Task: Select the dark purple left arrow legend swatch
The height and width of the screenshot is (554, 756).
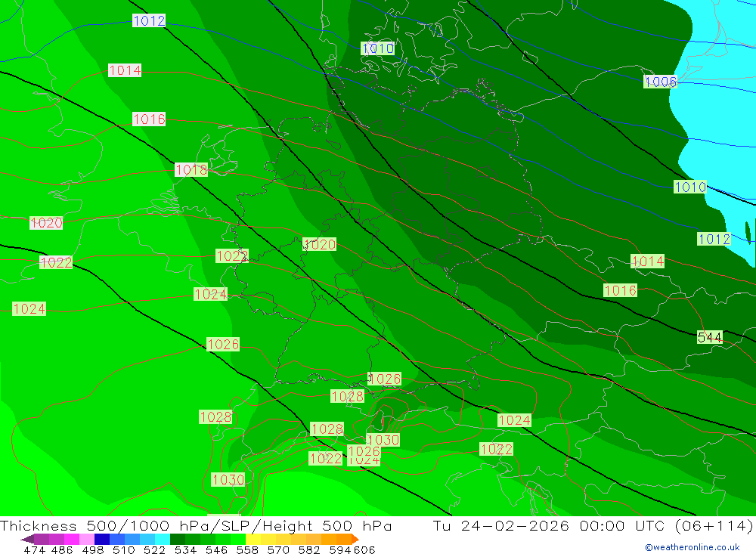Action: click(x=27, y=539)
